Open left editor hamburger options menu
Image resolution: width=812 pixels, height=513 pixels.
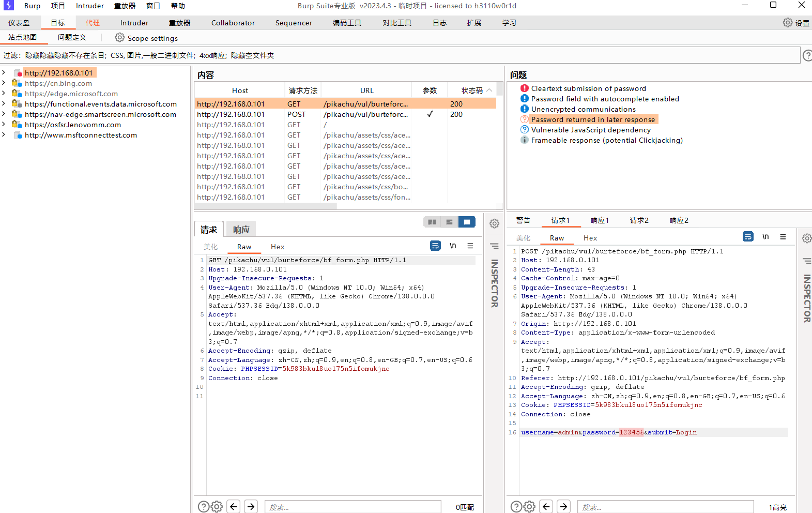470,246
